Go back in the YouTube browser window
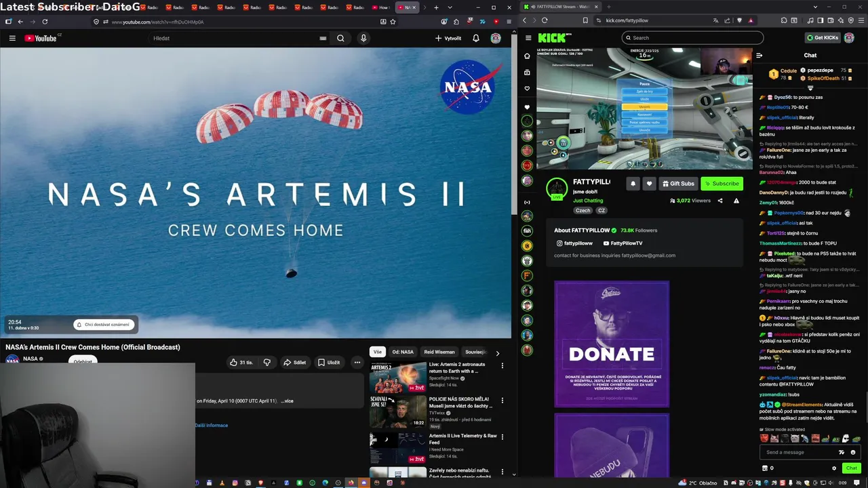 20,22
